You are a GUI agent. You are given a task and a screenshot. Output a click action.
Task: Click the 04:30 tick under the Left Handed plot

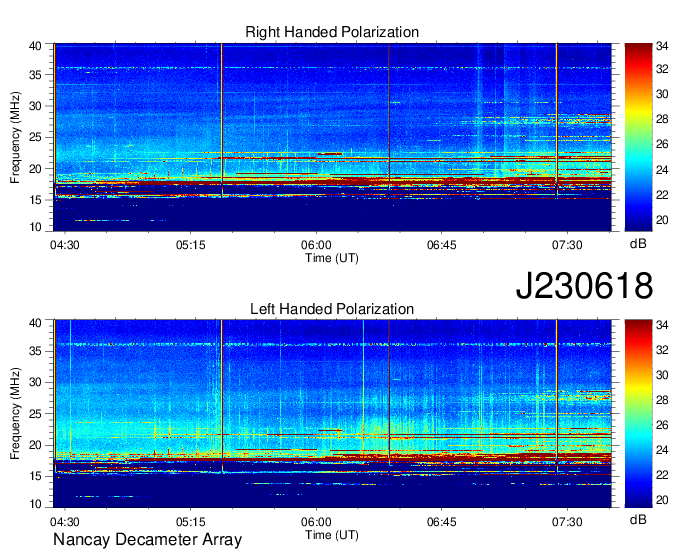click(x=65, y=522)
